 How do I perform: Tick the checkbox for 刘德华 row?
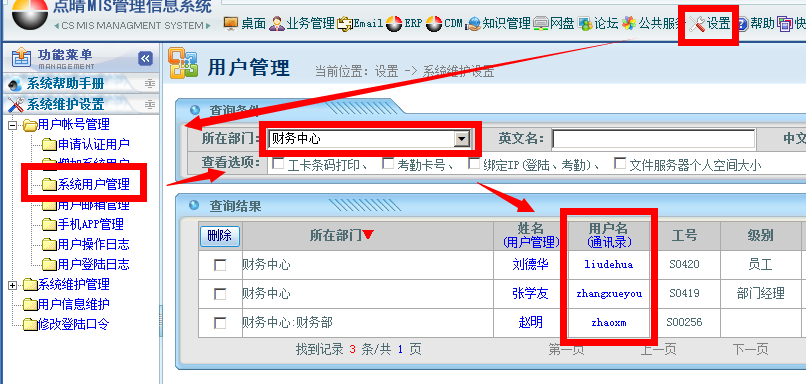pyautogui.click(x=220, y=265)
